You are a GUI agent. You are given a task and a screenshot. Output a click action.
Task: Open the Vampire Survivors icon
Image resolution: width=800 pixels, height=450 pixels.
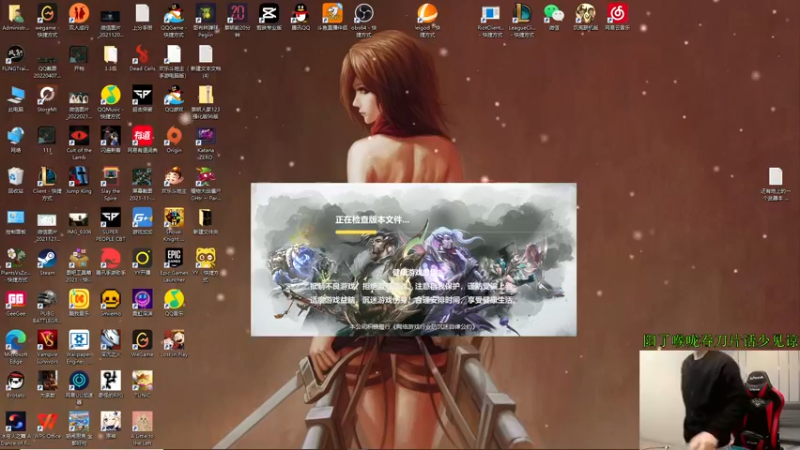tap(47, 340)
